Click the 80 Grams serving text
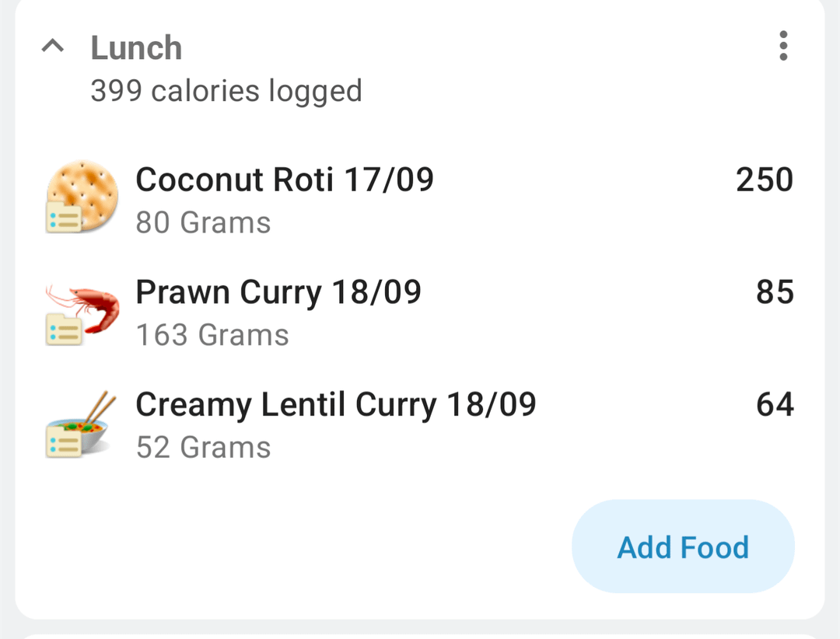This screenshot has height=639, width=840. click(203, 223)
